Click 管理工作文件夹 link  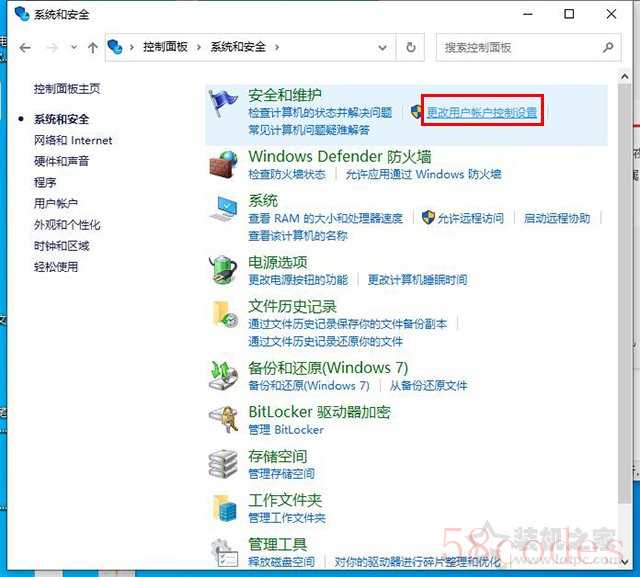287,518
